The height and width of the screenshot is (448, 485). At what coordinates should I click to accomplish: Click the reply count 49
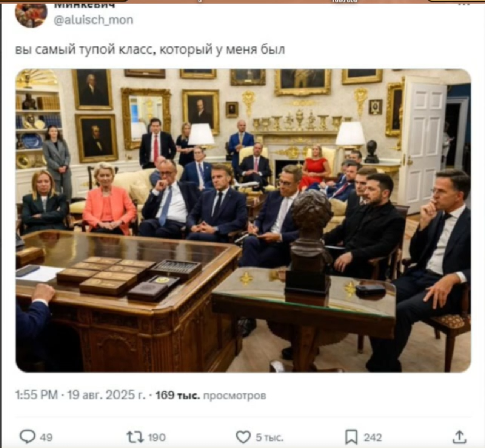click(x=46, y=437)
